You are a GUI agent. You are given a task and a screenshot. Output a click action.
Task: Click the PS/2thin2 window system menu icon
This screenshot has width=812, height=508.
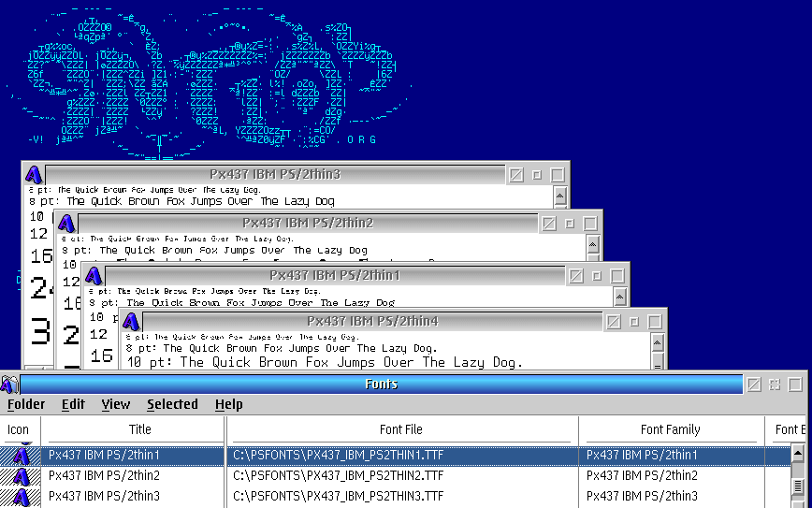pos(65,223)
